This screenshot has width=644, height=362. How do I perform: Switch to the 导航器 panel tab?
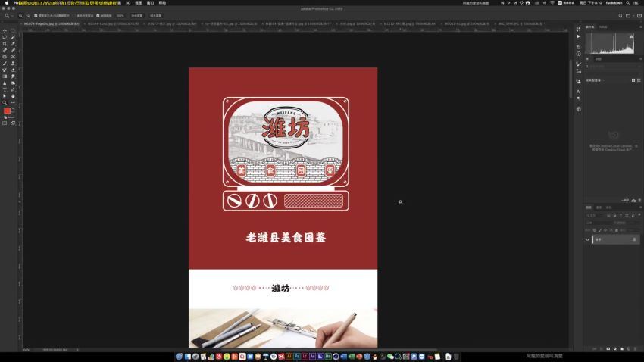click(602, 27)
